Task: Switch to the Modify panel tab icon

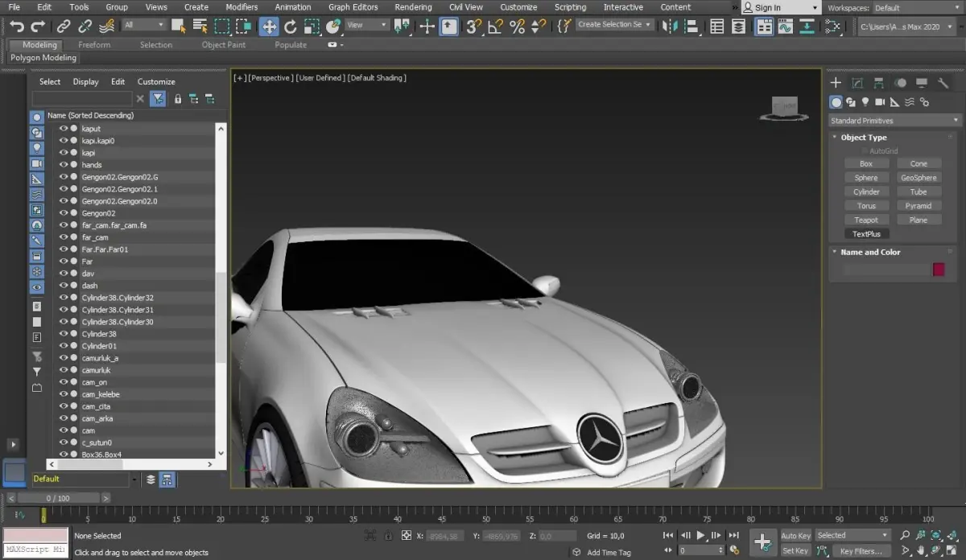Action: click(857, 83)
